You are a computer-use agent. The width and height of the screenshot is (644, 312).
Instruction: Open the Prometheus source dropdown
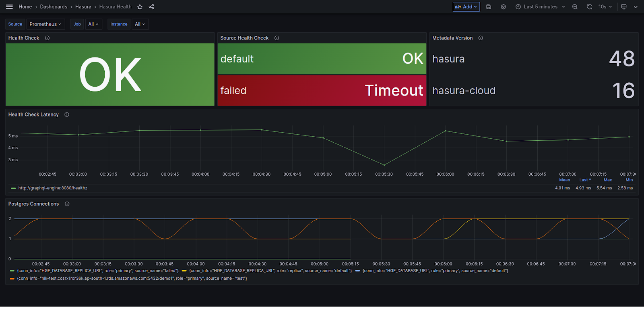pos(45,24)
